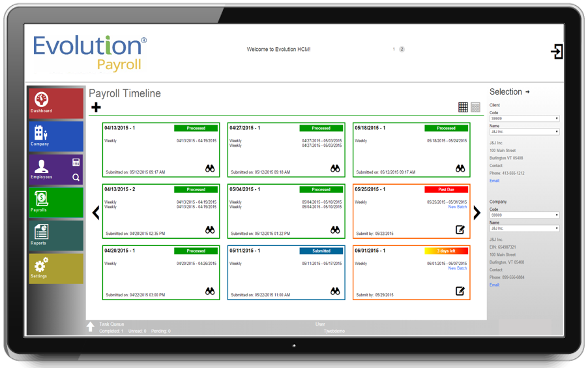
Task: Click Submitted on: 04/22/2015 03:00 PM
Action: (136, 295)
